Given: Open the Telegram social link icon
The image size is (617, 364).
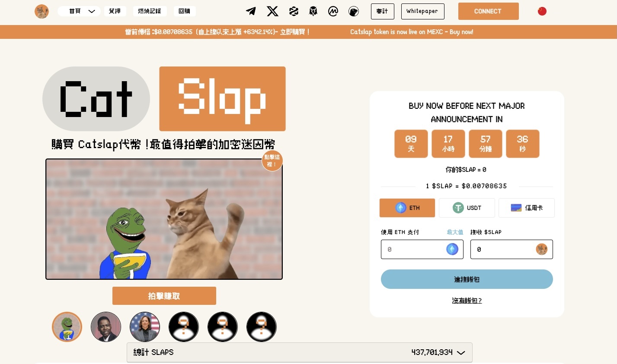Looking at the screenshot, I should 251,11.
